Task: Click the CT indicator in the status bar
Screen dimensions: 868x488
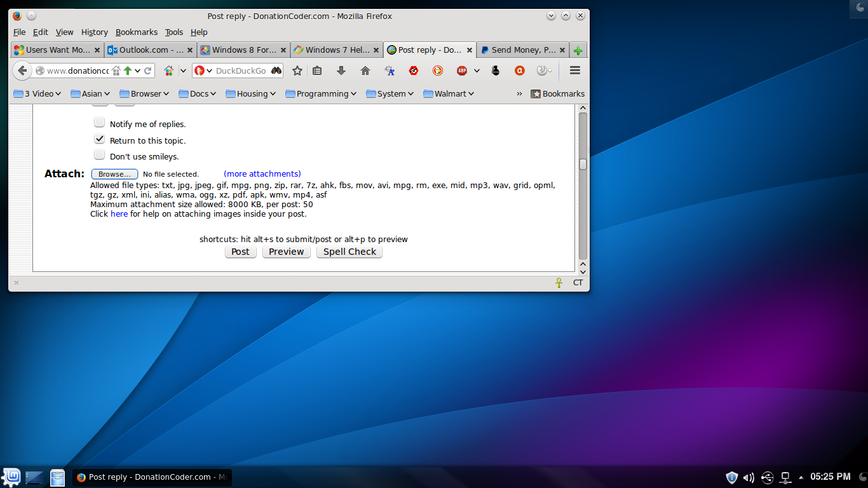Action: (x=578, y=283)
